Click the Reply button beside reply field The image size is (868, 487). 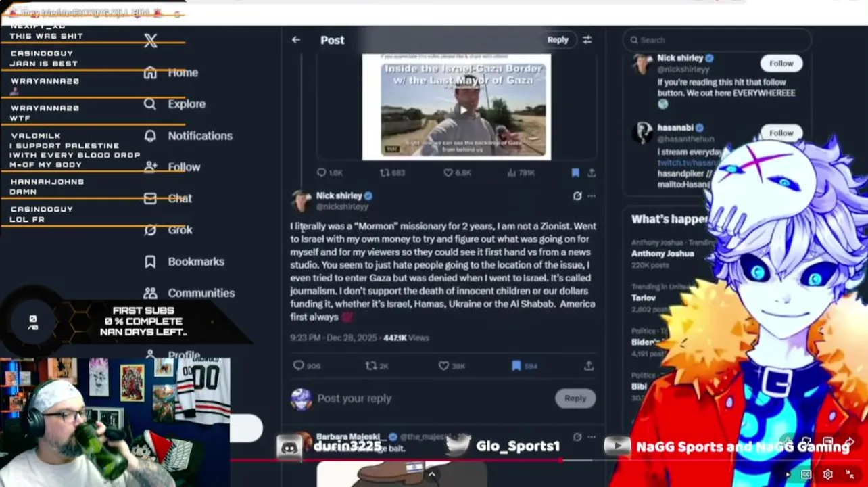pos(575,398)
